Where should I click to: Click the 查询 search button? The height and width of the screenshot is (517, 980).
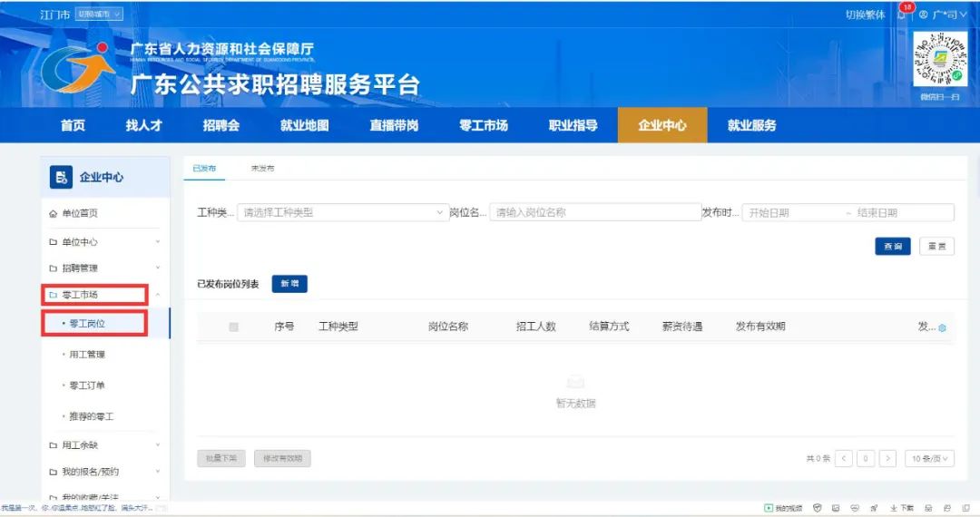(x=892, y=247)
